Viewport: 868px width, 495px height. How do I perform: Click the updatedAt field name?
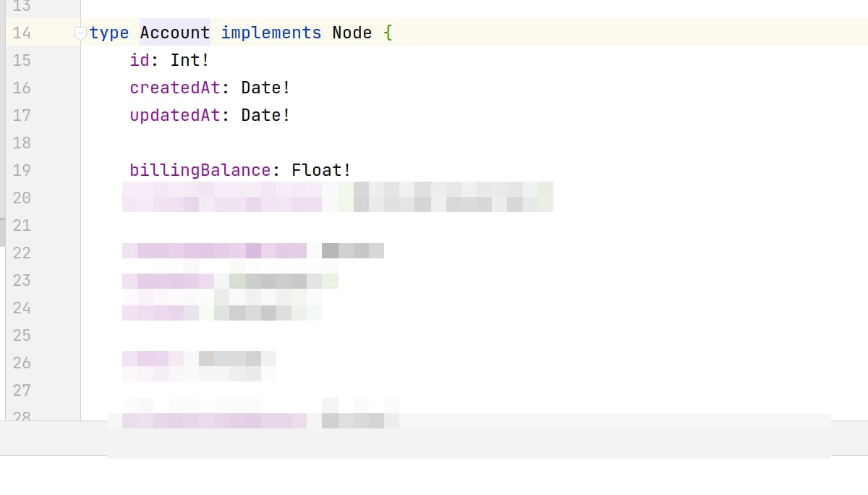tap(175, 115)
